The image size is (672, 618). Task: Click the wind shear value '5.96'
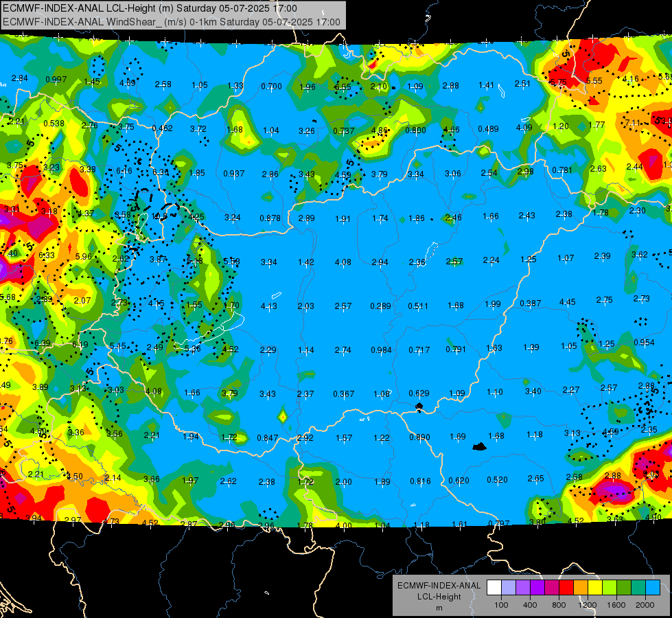coord(84,256)
